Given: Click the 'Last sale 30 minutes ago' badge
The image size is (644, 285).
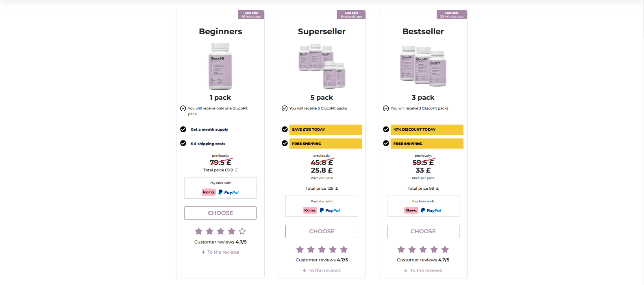Looking at the screenshot, I should tap(452, 15).
